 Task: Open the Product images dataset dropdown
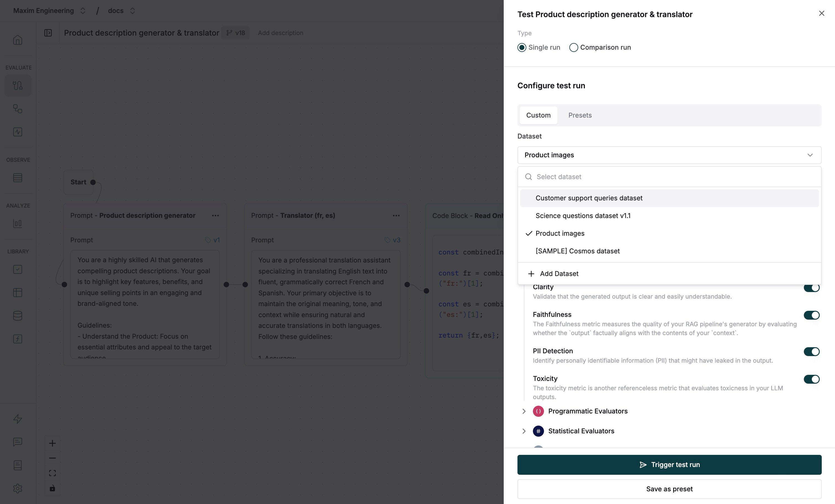click(669, 155)
